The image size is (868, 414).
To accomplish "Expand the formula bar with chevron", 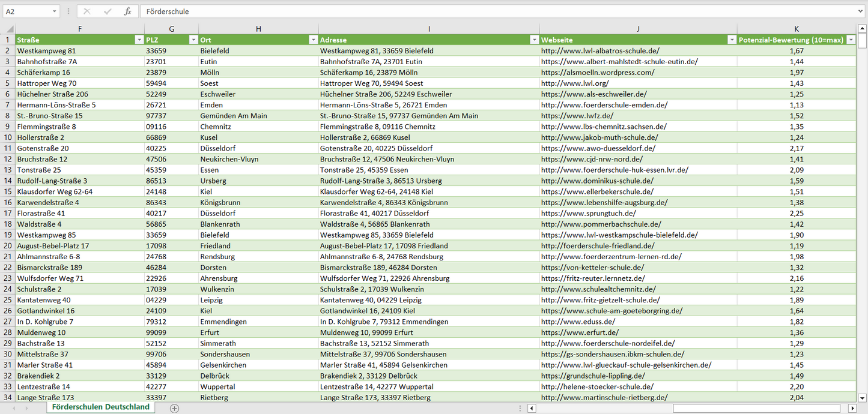I will [861, 11].
